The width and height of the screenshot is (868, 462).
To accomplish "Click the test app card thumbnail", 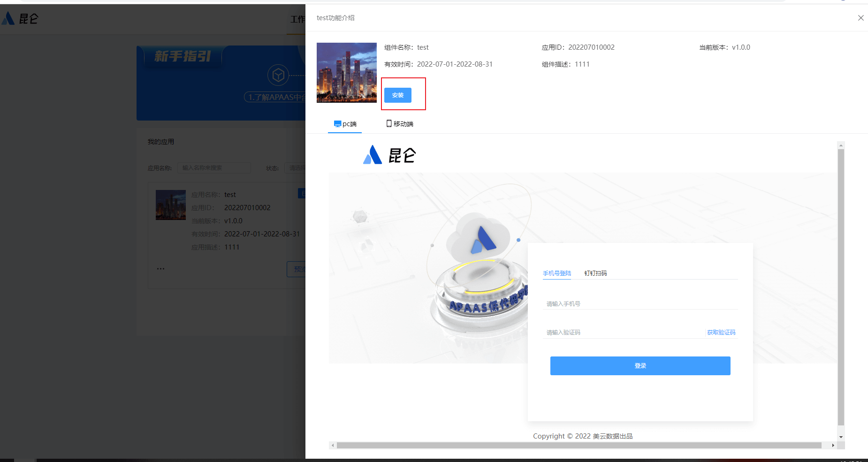I will tap(171, 205).
